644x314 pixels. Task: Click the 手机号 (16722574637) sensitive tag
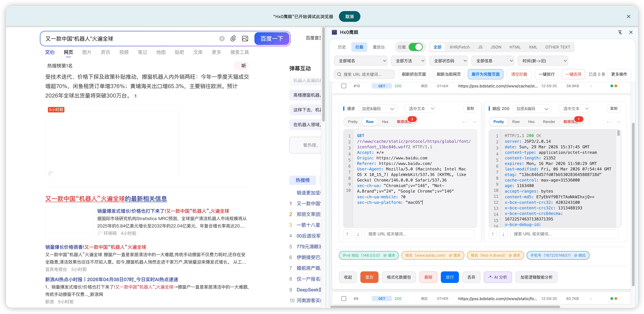coord(558,255)
